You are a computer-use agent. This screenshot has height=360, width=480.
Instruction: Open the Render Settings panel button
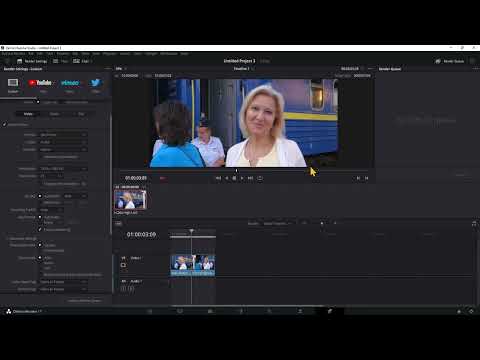(x=32, y=61)
